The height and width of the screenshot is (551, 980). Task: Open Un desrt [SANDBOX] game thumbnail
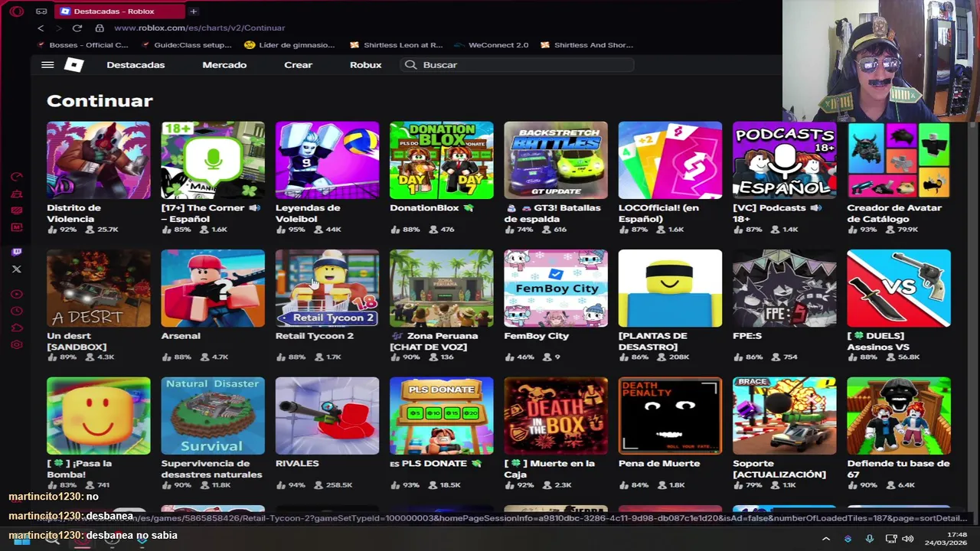coord(98,288)
